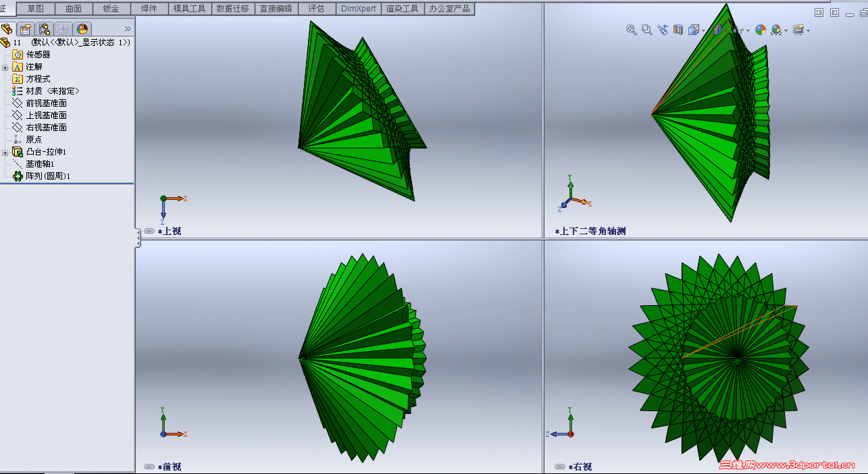Click *上下二等角轴测 viewport label
The width and height of the screenshot is (868, 474).
point(590,231)
